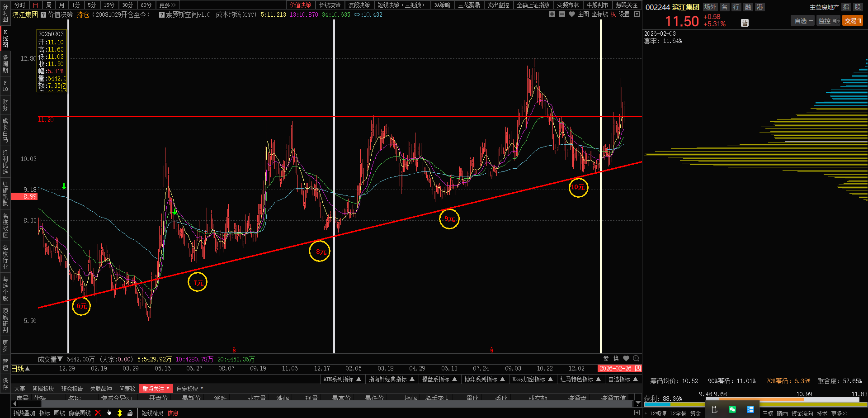Image resolution: width=868 pixels, height=418 pixels.
Task: Click the 2026-02-26 date marker
Action: click(619, 368)
